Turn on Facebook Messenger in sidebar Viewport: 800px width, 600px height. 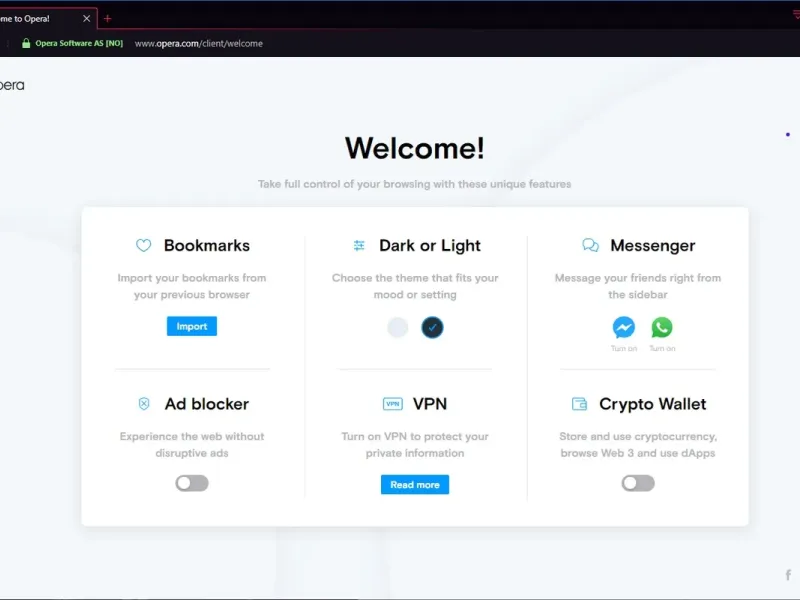(x=623, y=328)
